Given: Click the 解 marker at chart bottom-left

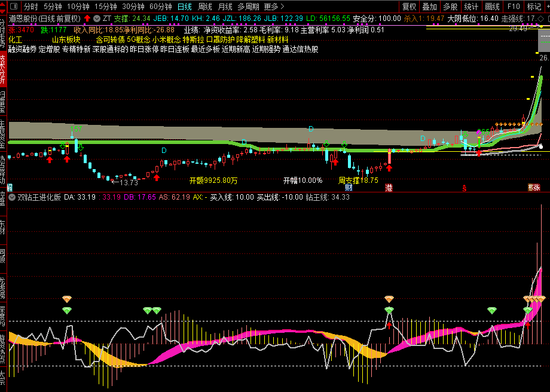Looking at the screenshot, I should 10,188.
